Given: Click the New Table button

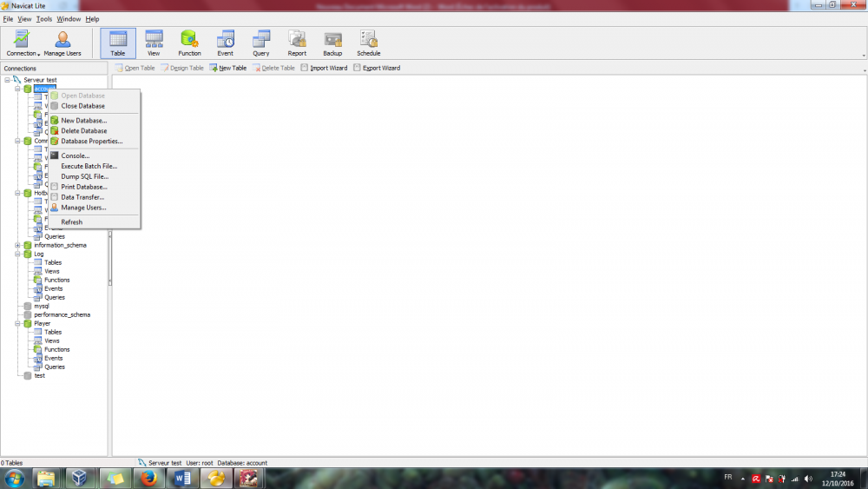Looking at the screenshot, I should click(x=228, y=68).
